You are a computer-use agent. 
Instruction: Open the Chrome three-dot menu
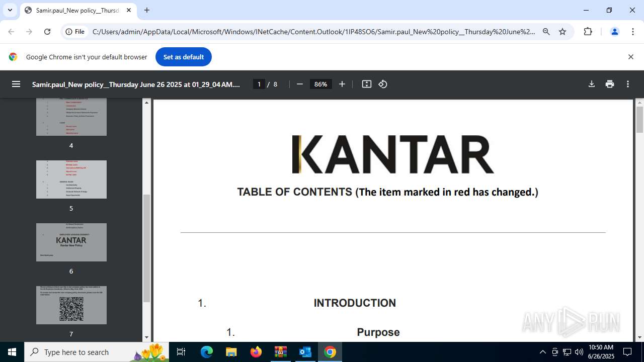click(633, 32)
